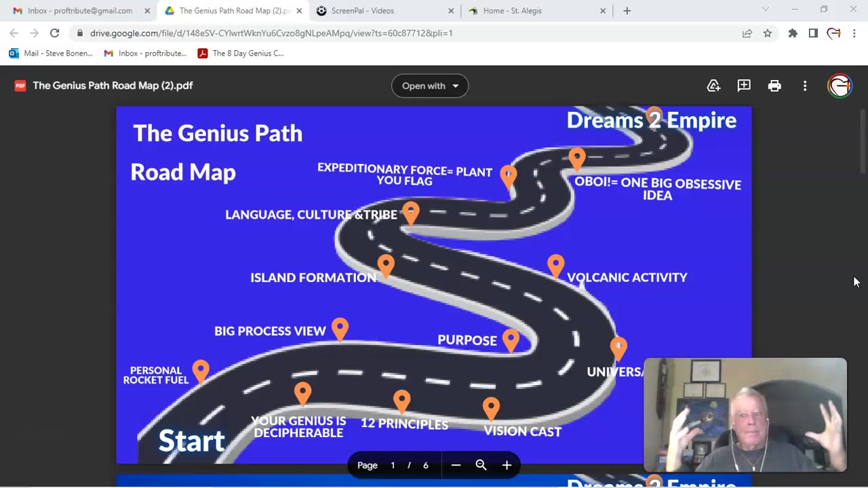Click the Language, Culture & Tribe pin

(410, 213)
